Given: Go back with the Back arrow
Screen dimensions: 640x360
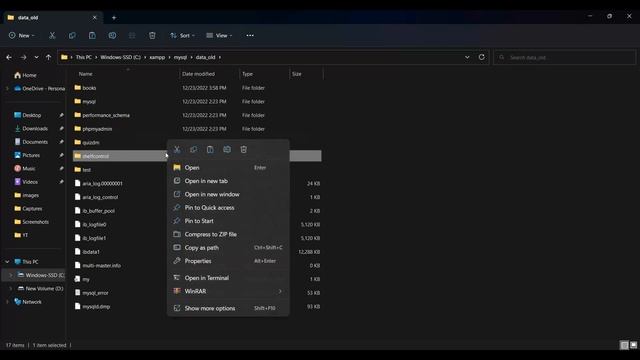Looking at the screenshot, I should coord(9,57).
